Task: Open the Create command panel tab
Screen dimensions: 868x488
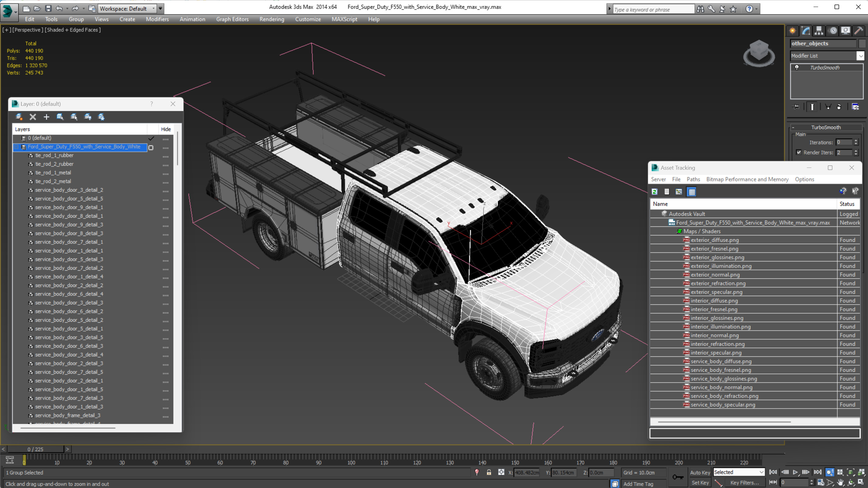Action: pyautogui.click(x=793, y=31)
